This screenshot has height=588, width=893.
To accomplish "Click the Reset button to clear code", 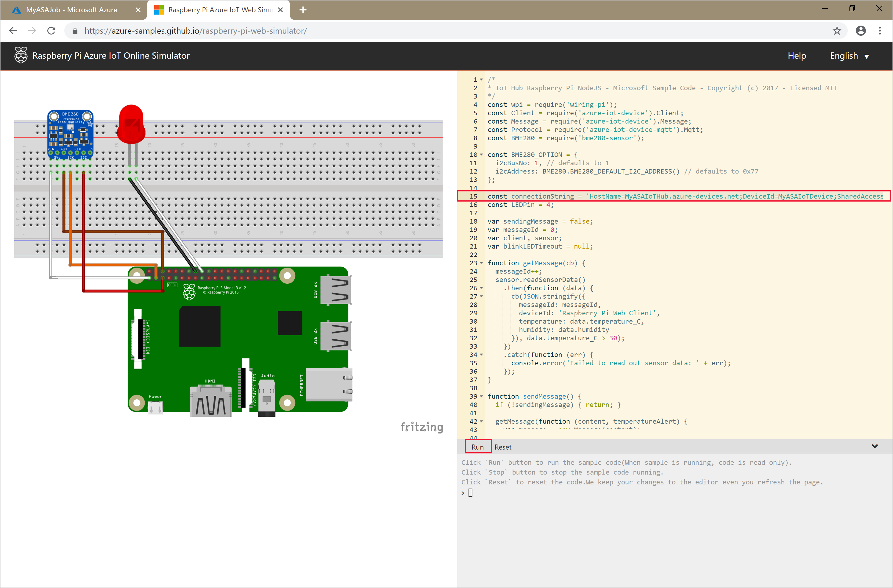I will pos(502,447).
